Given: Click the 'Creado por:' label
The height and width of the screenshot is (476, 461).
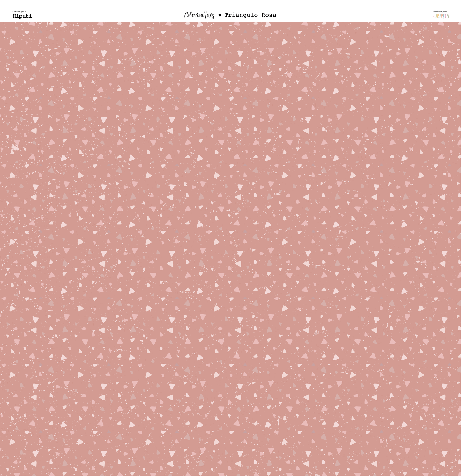Looking at the screenshot, I should (19, 11).
